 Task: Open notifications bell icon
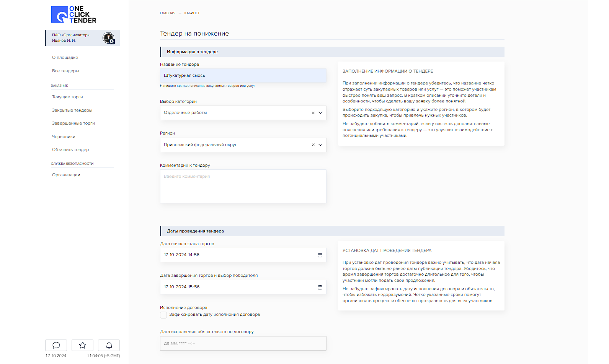pos(109,345)
